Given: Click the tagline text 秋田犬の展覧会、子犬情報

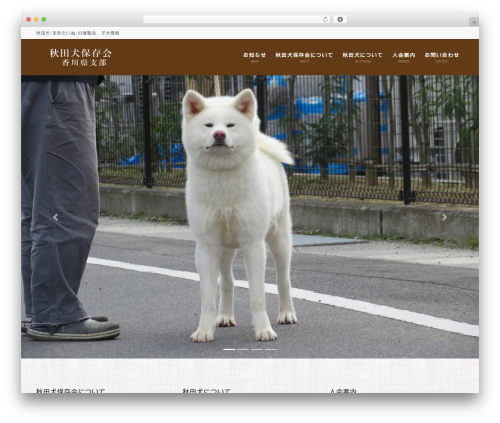Looking at the screenshot, I should 77,33.
